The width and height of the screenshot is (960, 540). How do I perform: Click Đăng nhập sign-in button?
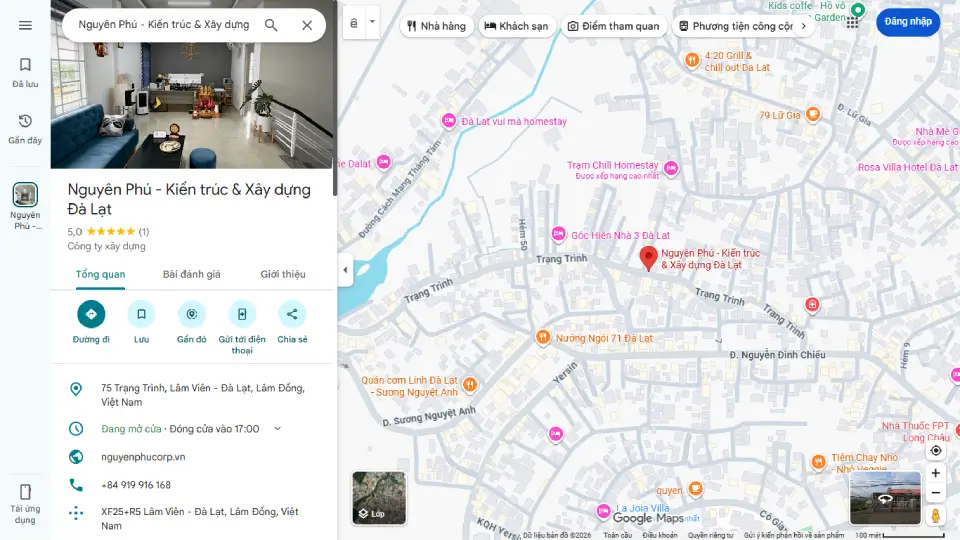click(908, 22)
